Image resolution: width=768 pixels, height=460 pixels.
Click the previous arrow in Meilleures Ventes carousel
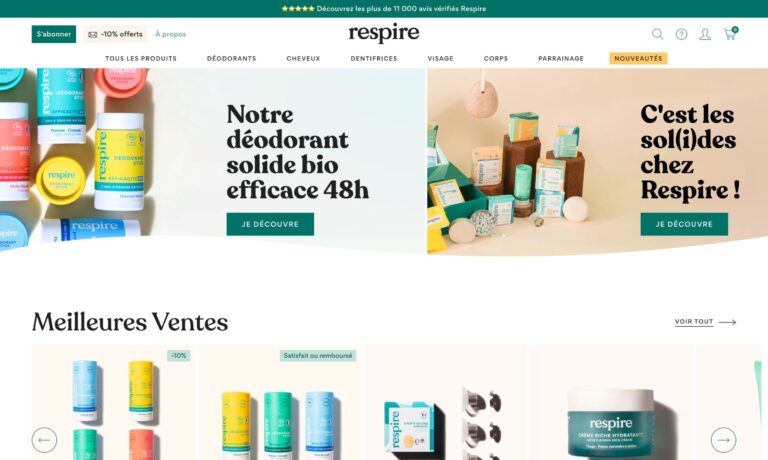[x=44, y=440]
